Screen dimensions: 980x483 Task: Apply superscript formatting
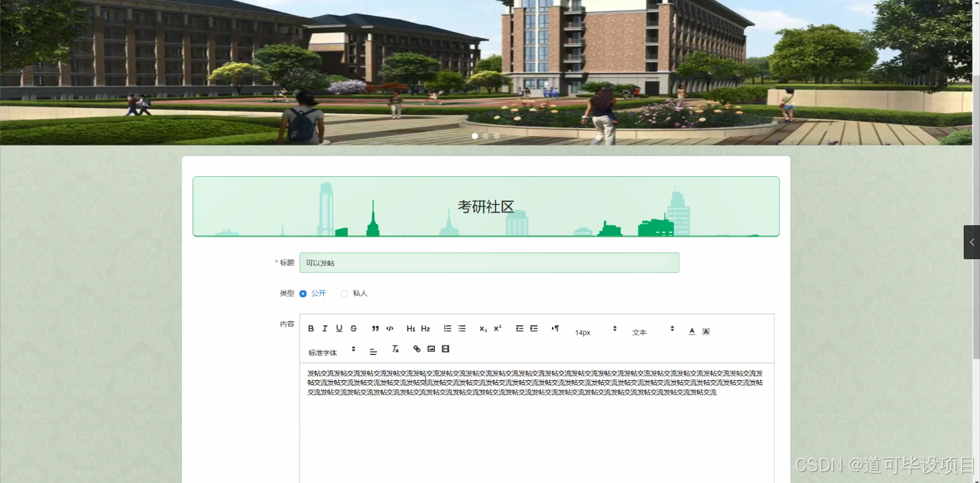pos(497,329)
